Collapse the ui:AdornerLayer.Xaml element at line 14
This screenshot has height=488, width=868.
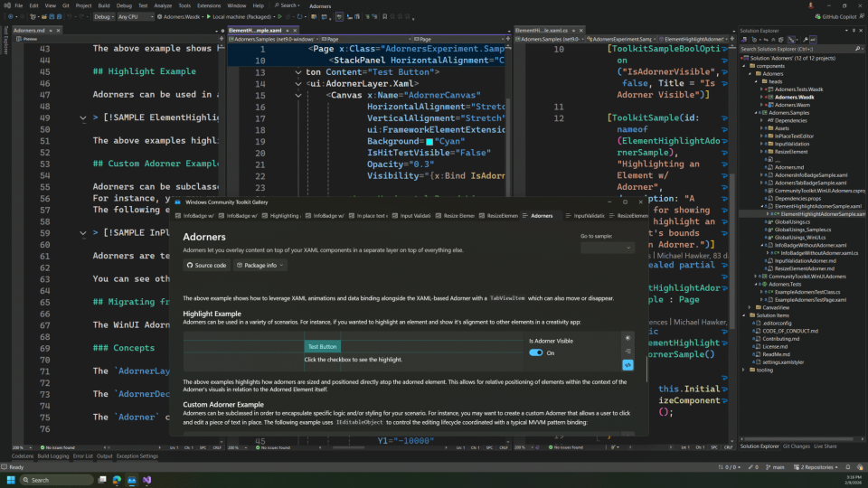pyautogui.click(x=298, y=83)
